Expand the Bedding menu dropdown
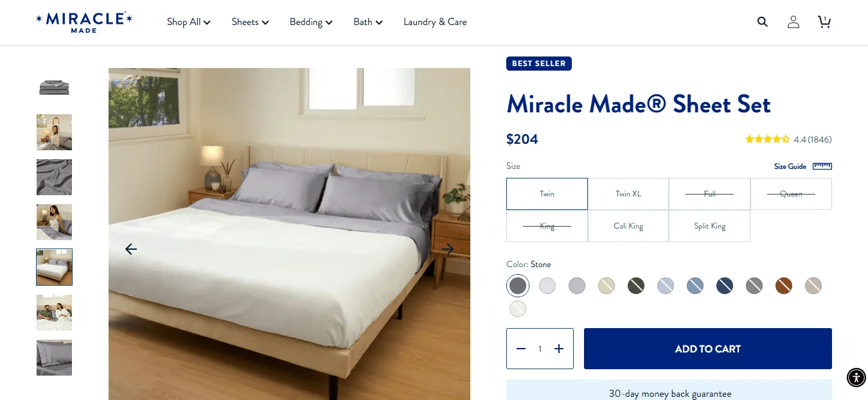The image size is (868, 400). [311, 22]
